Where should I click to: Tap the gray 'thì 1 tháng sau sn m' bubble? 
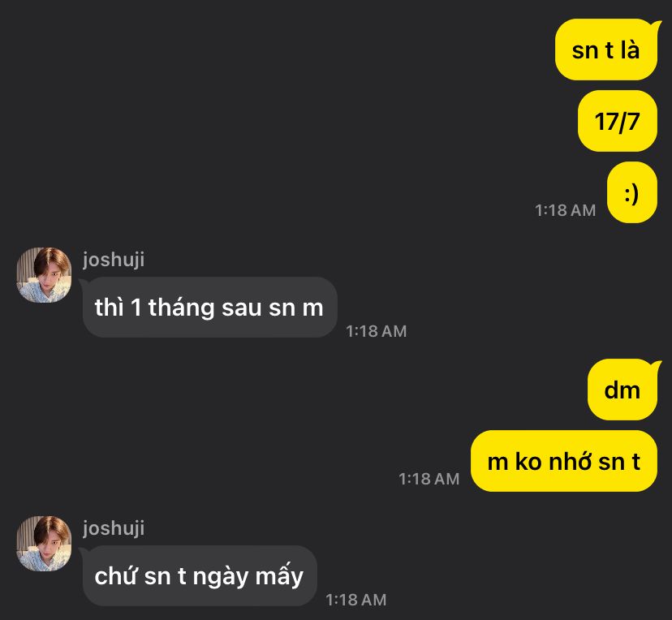209,308
